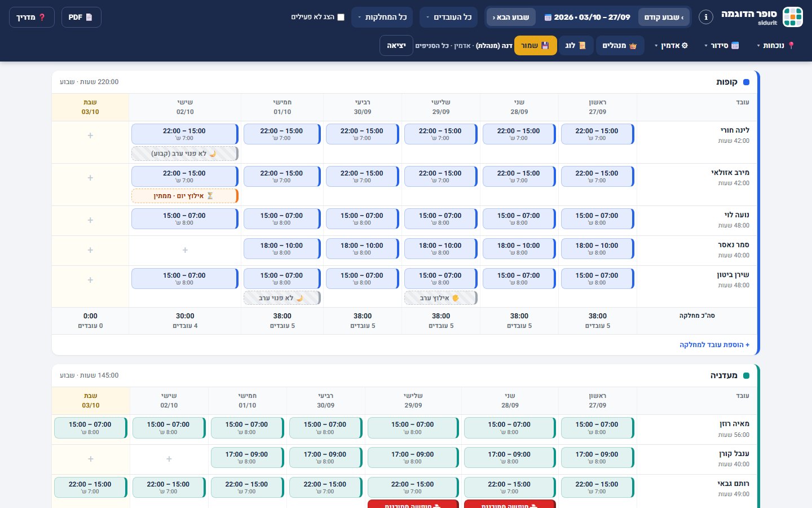The image size is (812, 508).
Task: Click the moon chip "לא פנוי ערב (קבוע)"
Action: point(184,154)
